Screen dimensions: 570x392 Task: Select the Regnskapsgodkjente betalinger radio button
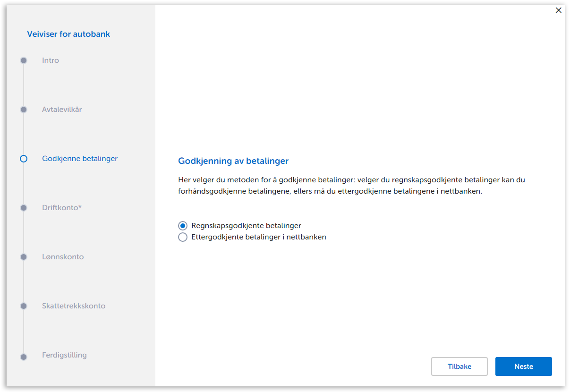click(183, 226)
